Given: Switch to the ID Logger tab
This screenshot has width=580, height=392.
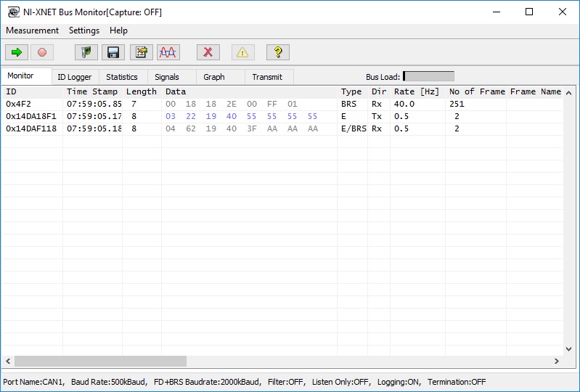Looking at the screenshot, I should coord(75,77).
